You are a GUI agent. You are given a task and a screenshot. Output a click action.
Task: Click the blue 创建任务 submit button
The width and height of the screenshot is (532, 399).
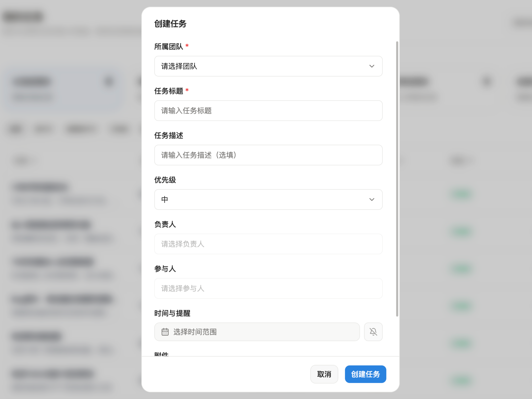(x=365, y=374)
